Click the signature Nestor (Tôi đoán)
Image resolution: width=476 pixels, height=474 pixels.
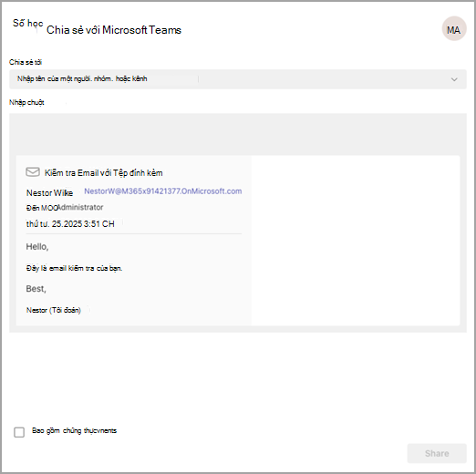point(54,310)
